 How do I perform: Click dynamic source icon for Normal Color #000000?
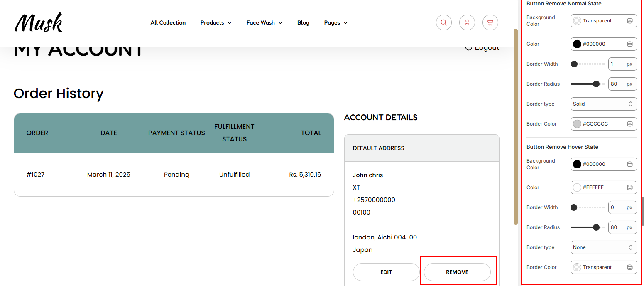pyautogui.click(x=629, y=44)
